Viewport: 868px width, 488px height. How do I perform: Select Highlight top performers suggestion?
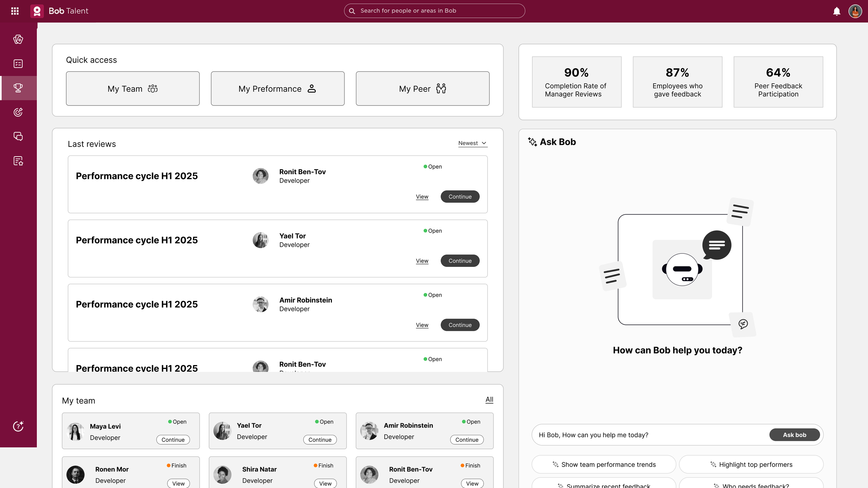(x=751, y=464)
